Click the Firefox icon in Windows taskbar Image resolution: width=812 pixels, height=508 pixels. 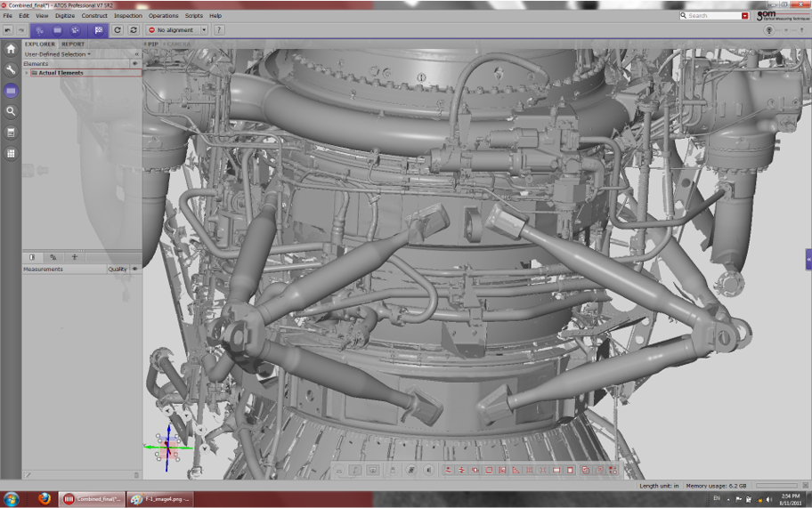click(x=44, y=499)
